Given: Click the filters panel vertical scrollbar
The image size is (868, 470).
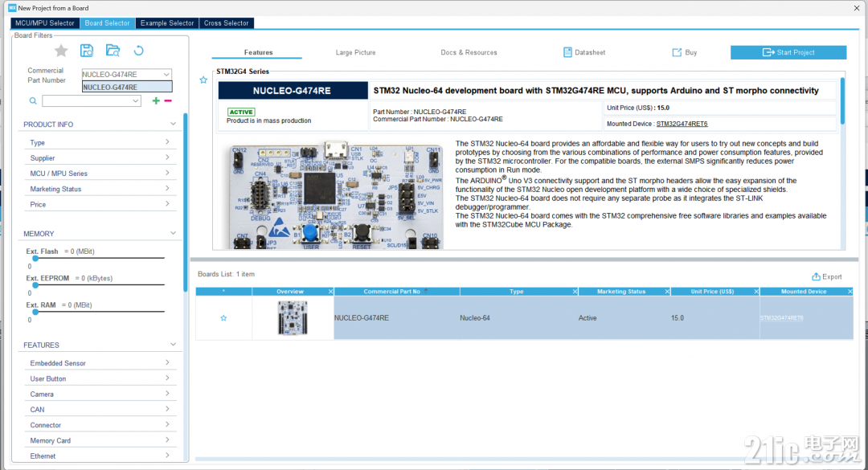Looking at the screenshot, I should click(186, 202).
